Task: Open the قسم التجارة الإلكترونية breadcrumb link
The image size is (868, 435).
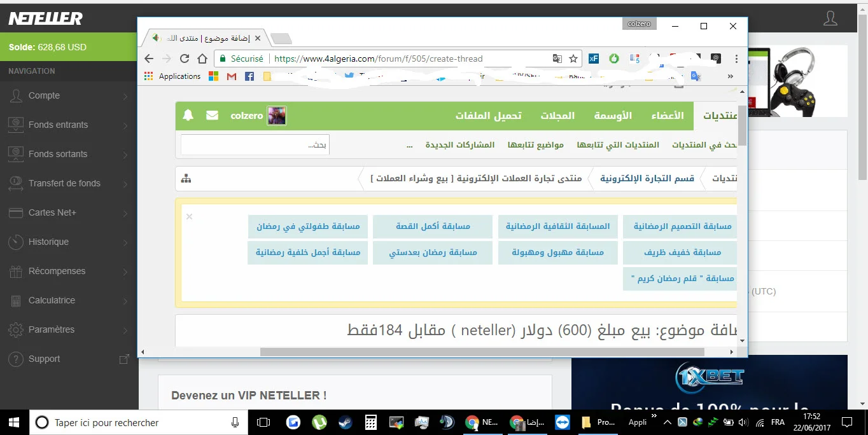Action: 647,179
